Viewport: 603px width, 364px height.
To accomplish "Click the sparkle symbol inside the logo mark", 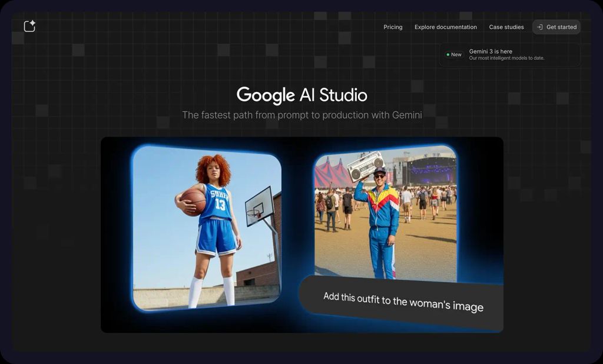I will pyautogui.click(x=33, y=22).
